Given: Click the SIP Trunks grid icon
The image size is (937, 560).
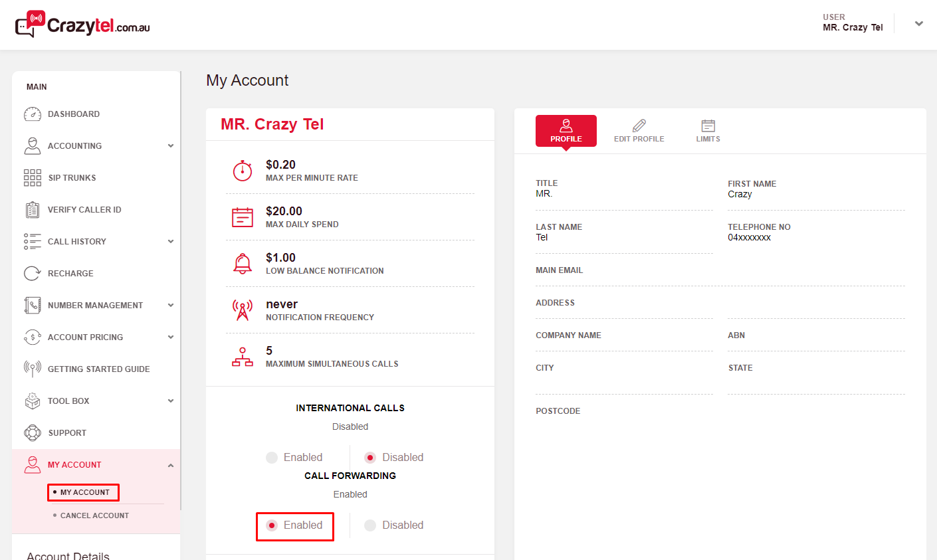Looking at the screenshot, I should click(33, 177).
